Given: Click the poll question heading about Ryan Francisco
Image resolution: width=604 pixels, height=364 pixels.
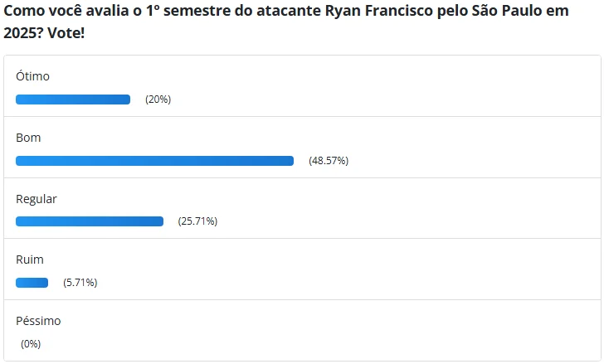Looking at the screenshot, I should tap(285, 22).
